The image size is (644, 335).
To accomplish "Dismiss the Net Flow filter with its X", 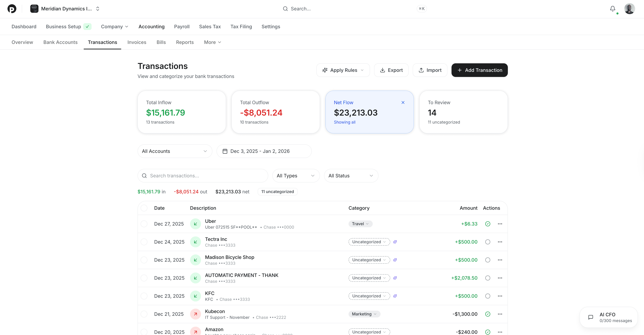I will point(403,102).
